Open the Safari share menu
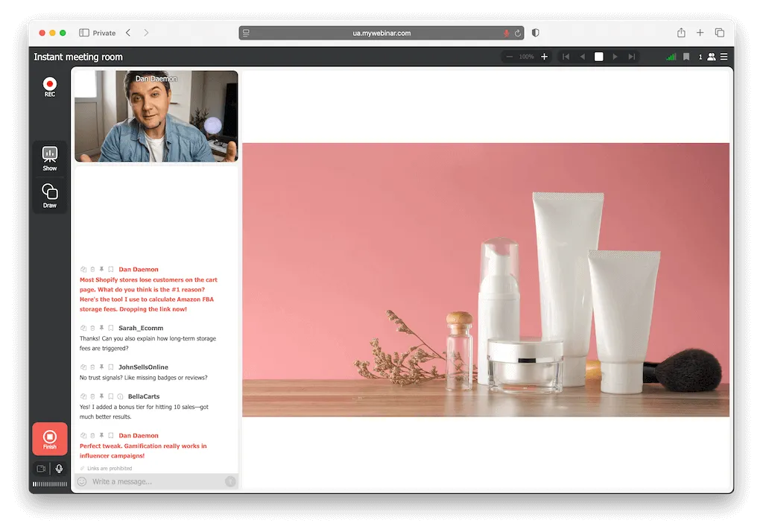 [x=681, y=33]
